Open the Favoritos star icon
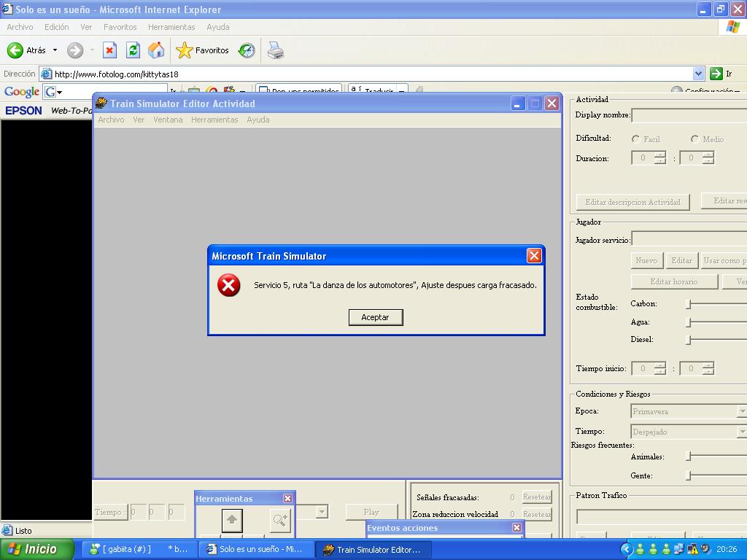 tap(185, 50)
